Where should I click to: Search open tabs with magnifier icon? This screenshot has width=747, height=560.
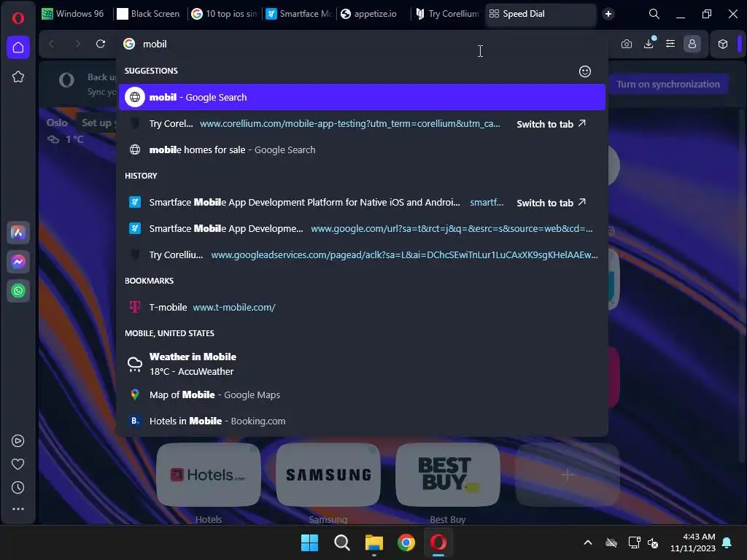[x=654, y=14]
